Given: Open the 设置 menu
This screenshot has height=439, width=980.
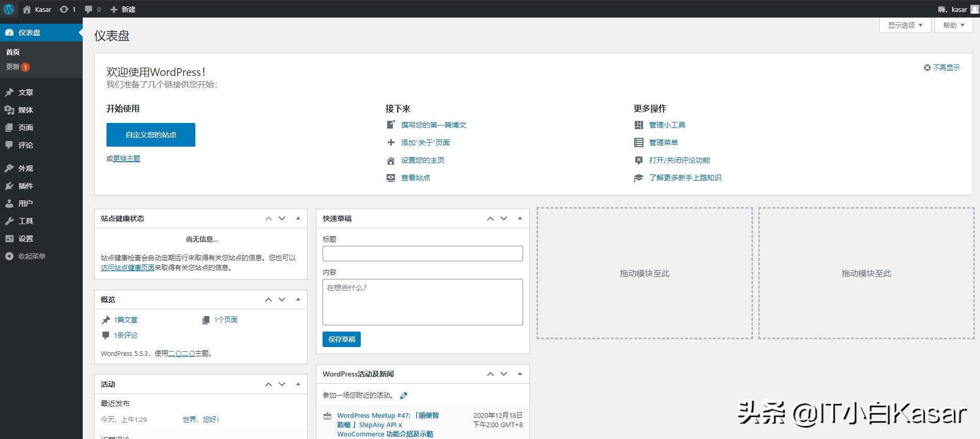Looking at the screenshot, I should 41,239.
